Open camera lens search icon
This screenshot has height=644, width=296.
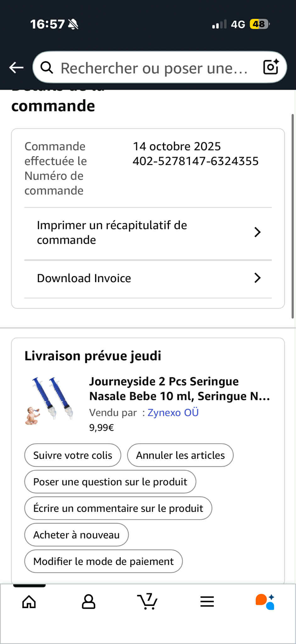coord(271,67)
